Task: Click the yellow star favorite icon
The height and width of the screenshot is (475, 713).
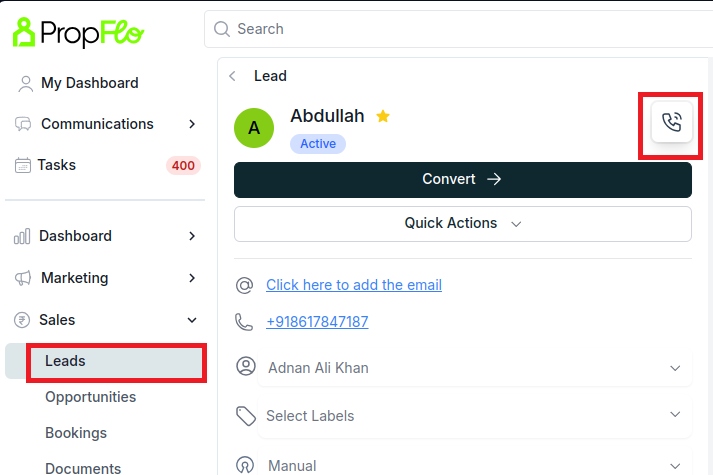Action: 383,116
